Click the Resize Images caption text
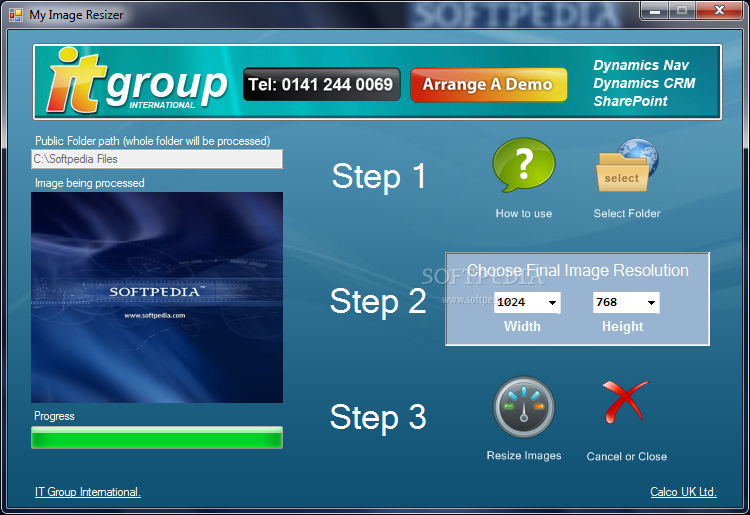Screen dimensions: 750x515 click(524, 456)
